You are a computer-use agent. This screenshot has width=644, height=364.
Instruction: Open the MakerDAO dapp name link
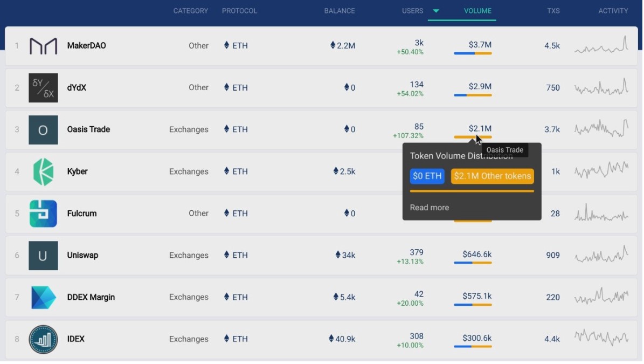pyautogui.click(x=87, y=46)
